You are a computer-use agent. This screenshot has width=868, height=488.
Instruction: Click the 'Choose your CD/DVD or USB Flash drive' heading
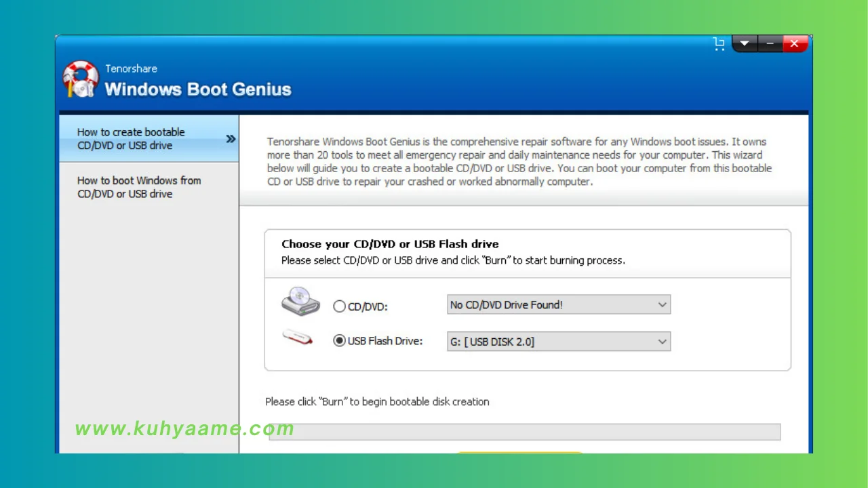[x=390, y=244]
